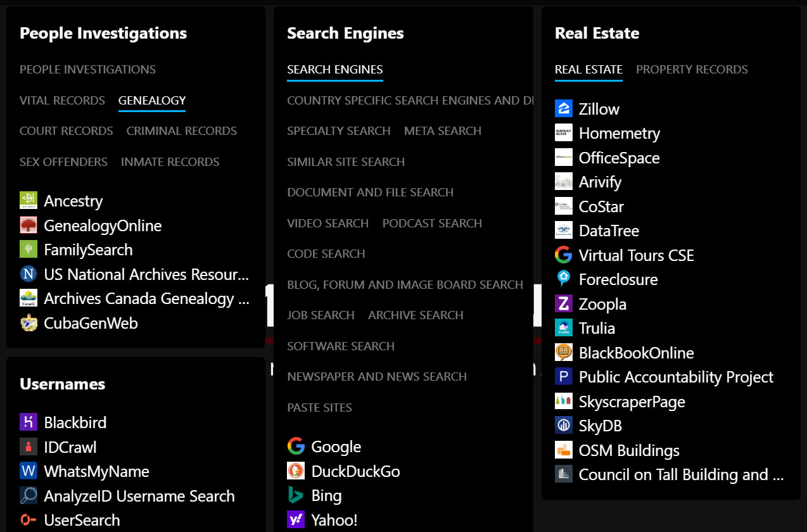This screenshot has width=807, height=532.
Task: Open the Similar Site Search tab
Action: 346,161
